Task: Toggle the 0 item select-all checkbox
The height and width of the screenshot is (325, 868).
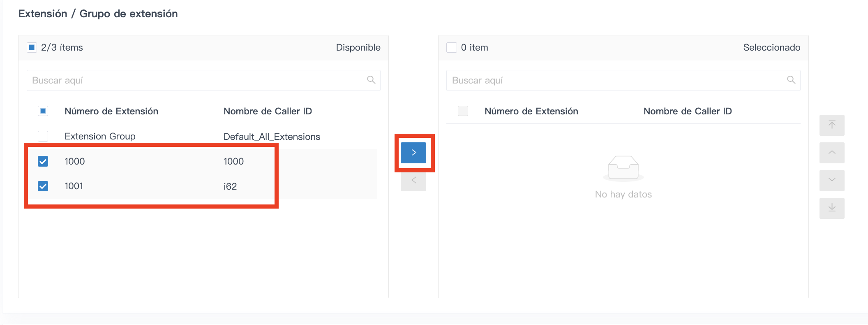Action: coord(452,47)
